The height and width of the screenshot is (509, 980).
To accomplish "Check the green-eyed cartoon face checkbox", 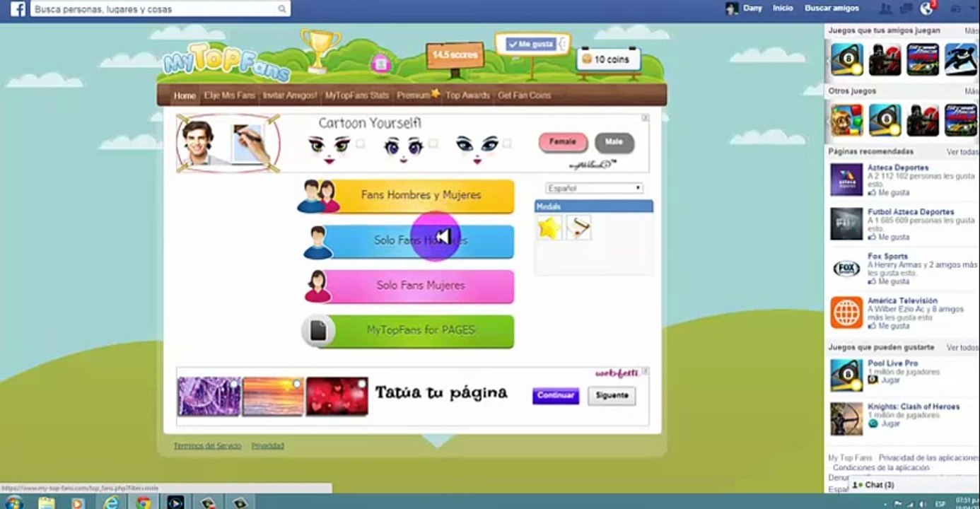I will pos(361,144).
